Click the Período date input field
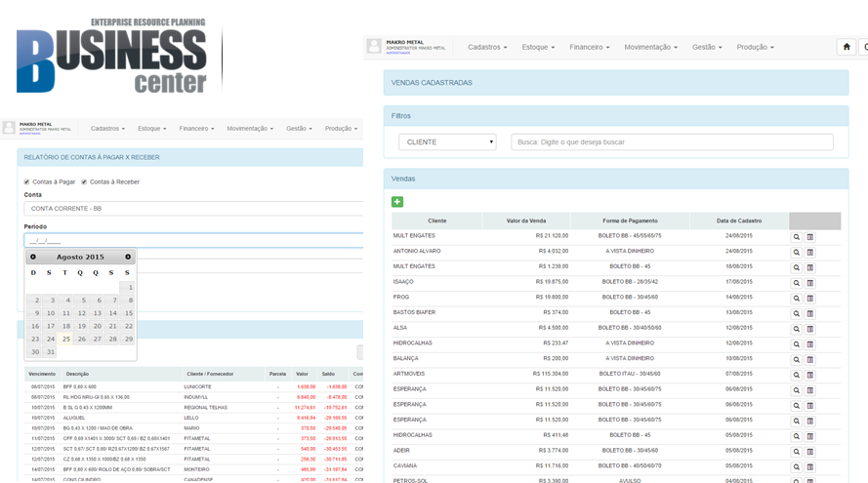The width and height of the screenshot is (868, 483). coord(190,240)
